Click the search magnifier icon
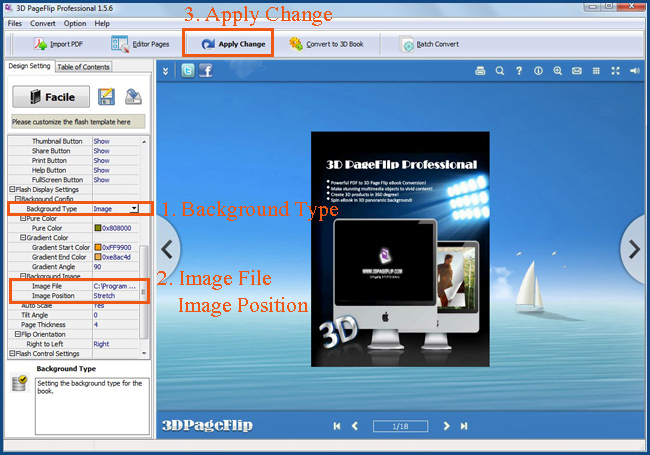 click(x=500, y=71)
